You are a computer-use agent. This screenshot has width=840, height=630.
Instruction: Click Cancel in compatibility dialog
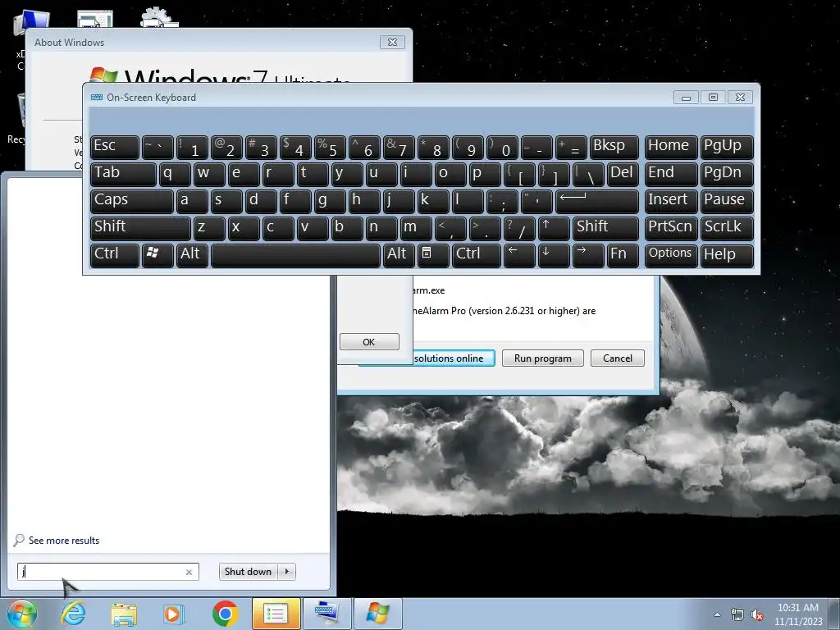click(618, 358)
